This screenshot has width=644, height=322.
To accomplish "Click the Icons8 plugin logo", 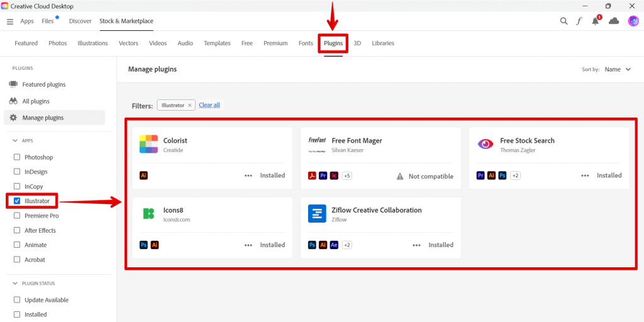I will click(148, 214).
